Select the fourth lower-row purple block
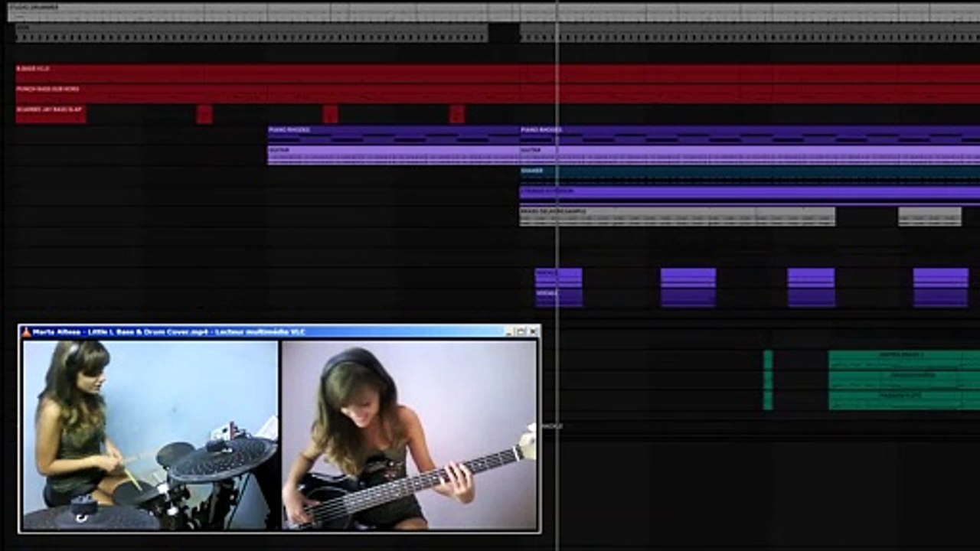The width and height of the screenshot is (980, 551). pyautogui.click(x=941, y=297)
